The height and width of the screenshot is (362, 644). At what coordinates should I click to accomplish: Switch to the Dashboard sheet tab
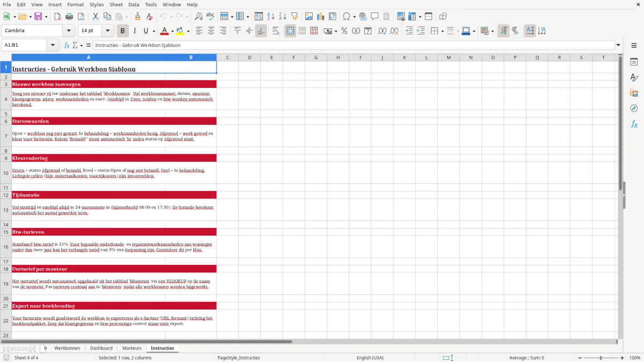(101, 348)
